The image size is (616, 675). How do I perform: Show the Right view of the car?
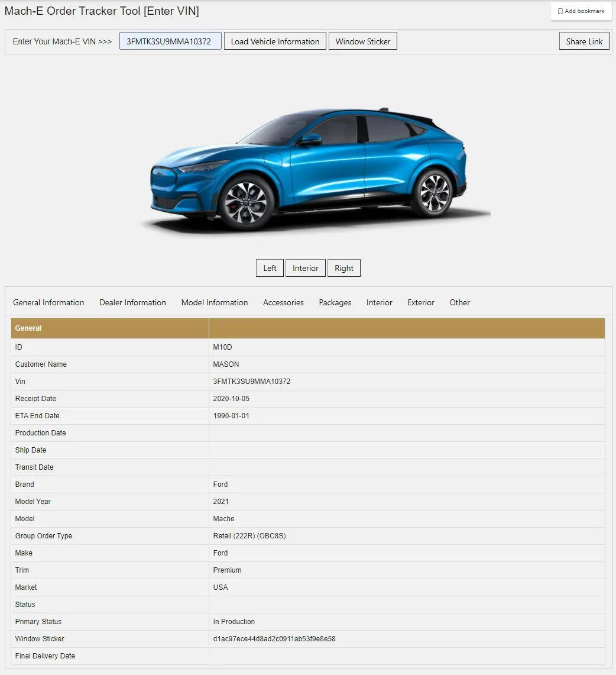(343, 268)
